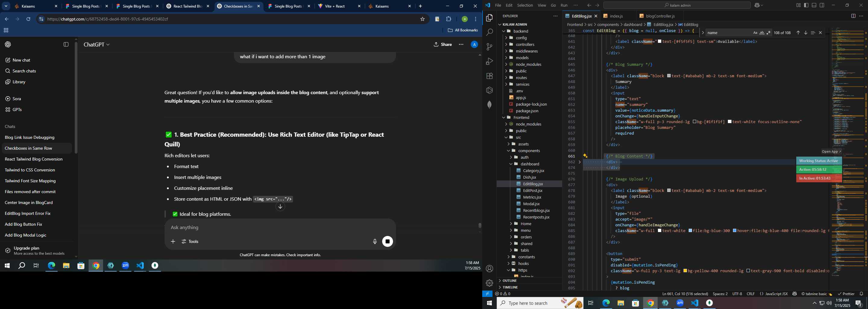Expand the OUTLINE section in Explorer
The image size is (868, 309).
[509, 281]
